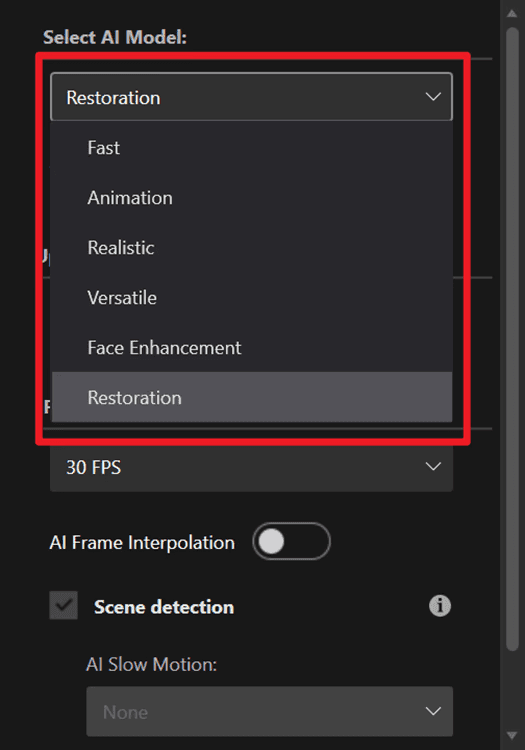
Task: Open the AI Slow Motion None dropdown
Action: 270,711
